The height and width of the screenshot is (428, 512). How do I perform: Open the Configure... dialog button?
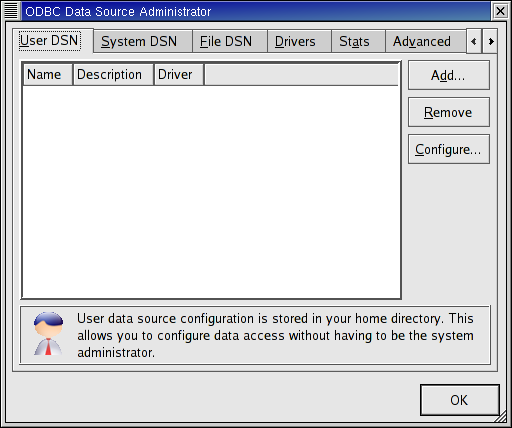[449, 149]
